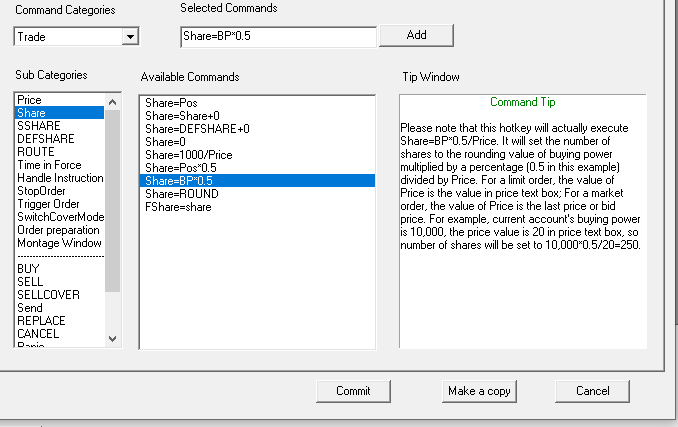Click the Cancel button
Viewport: 678px width, 427px height.
[x=593, y=391]
